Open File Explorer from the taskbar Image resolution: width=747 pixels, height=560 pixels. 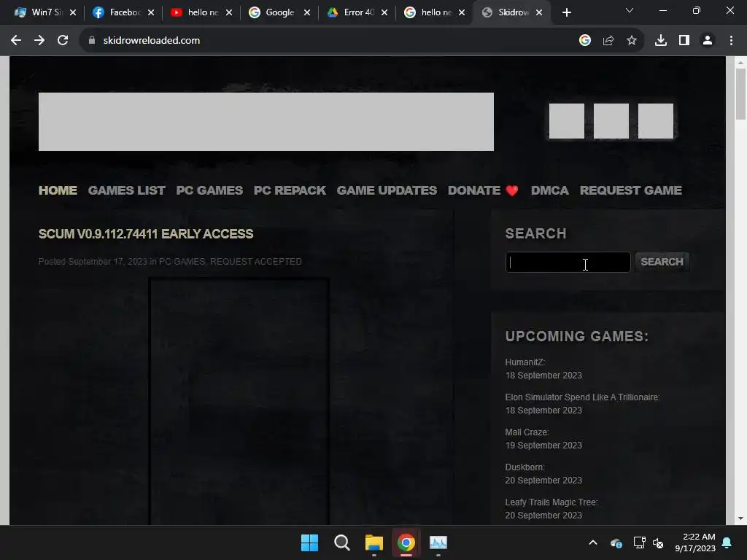pyautogui.click(x=374, y=542)
